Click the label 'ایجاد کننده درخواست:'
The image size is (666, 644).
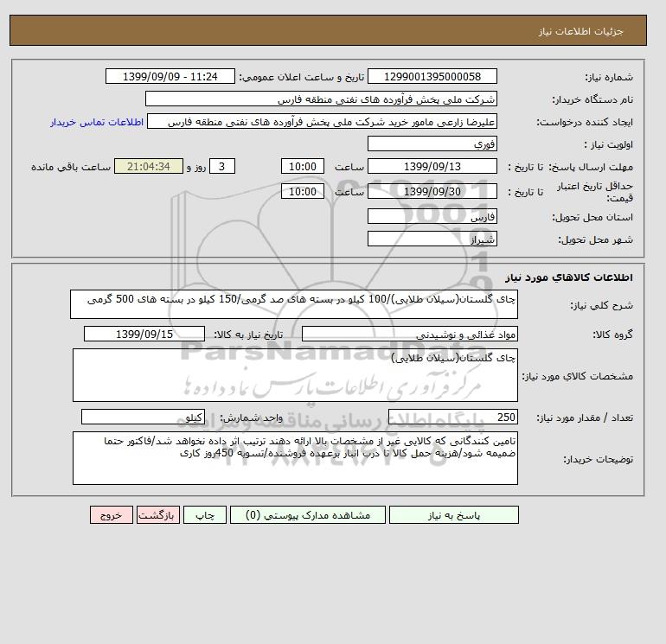click(585, 122)
